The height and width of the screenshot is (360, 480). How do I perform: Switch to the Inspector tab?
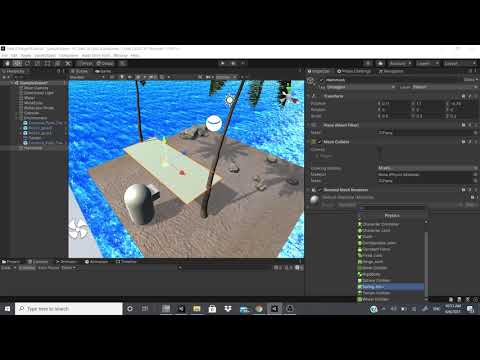[319, 71]
